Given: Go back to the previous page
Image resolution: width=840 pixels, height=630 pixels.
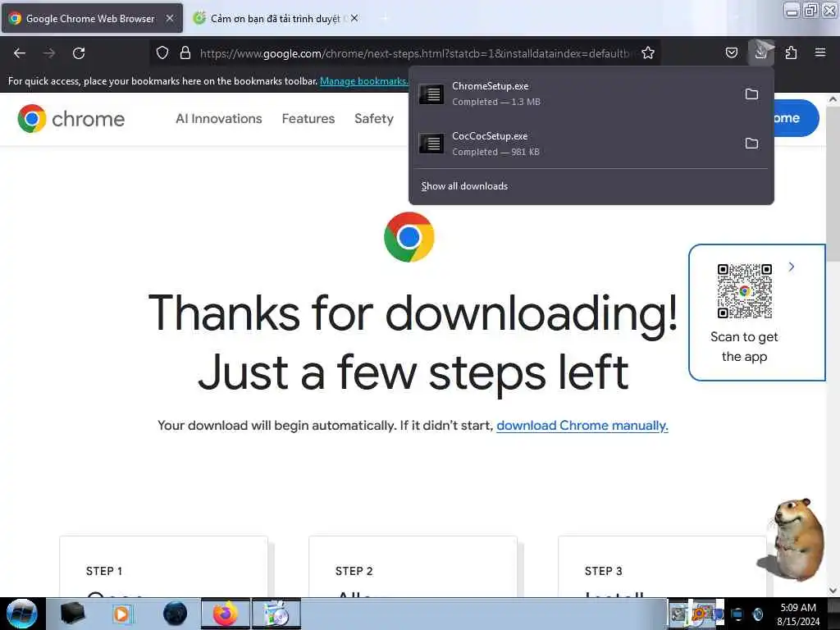Looking at the screenshot, I should point(20,53).
